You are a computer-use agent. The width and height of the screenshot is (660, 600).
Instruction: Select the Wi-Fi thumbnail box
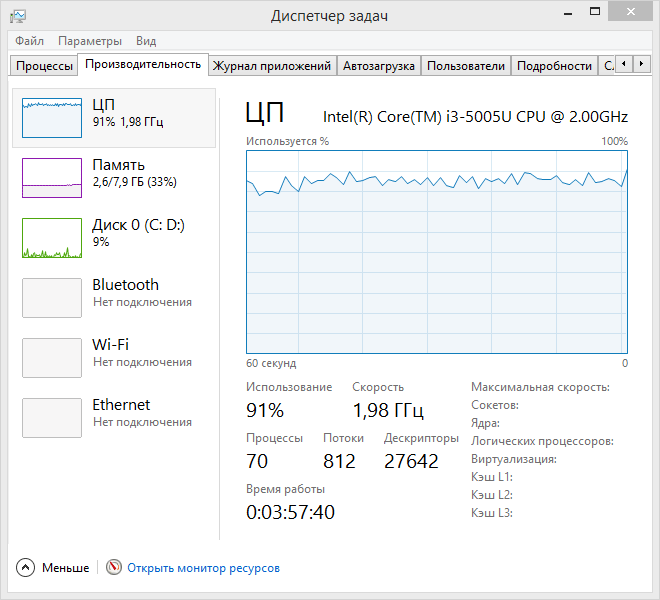point(52,358)
